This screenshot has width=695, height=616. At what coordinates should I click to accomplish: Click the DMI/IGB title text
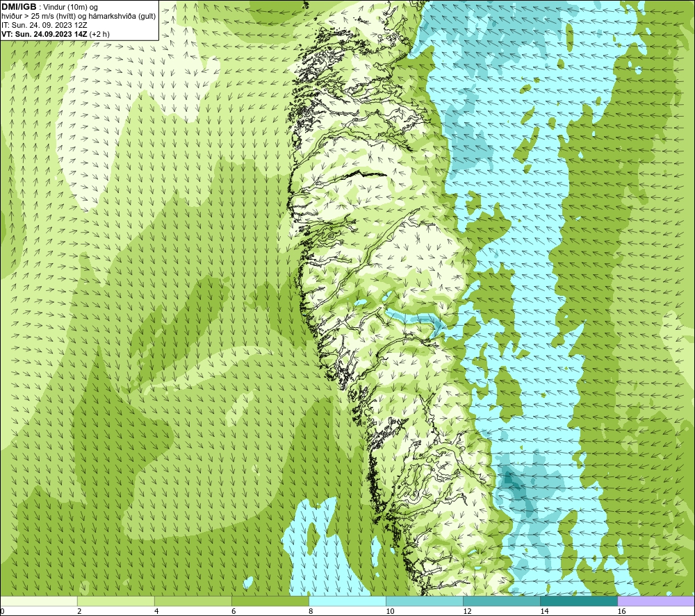pyautogui.click(x=19, y=7)
